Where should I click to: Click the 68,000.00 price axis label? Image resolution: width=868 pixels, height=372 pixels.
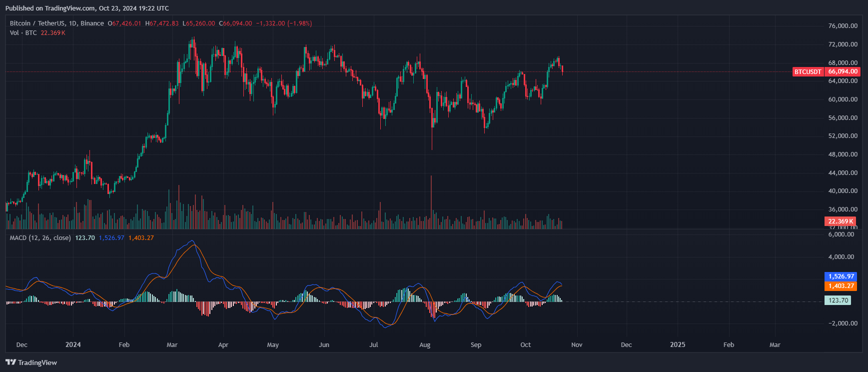pos(843,63)
